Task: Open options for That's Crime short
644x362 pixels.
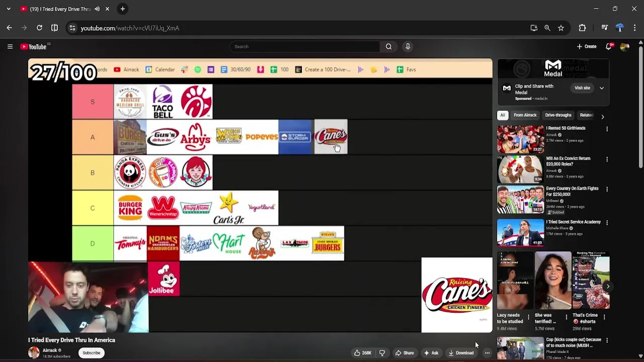Action: [604, 317]
